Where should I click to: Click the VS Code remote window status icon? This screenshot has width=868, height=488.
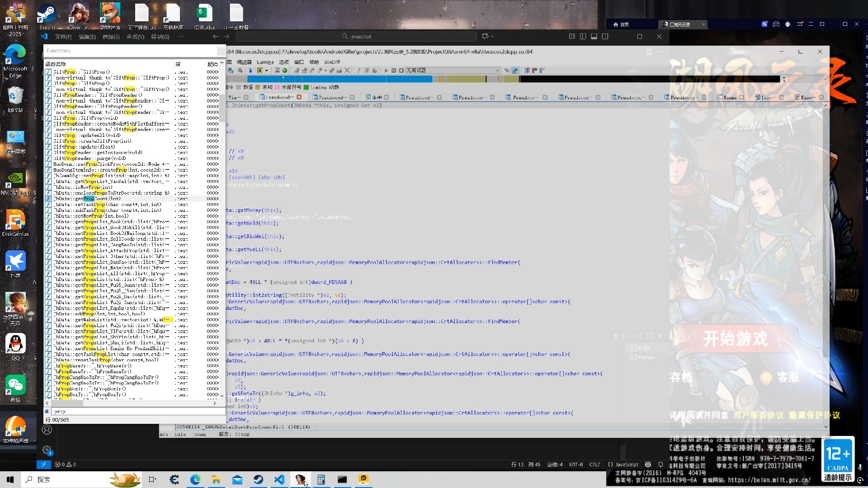pos(43,465)
